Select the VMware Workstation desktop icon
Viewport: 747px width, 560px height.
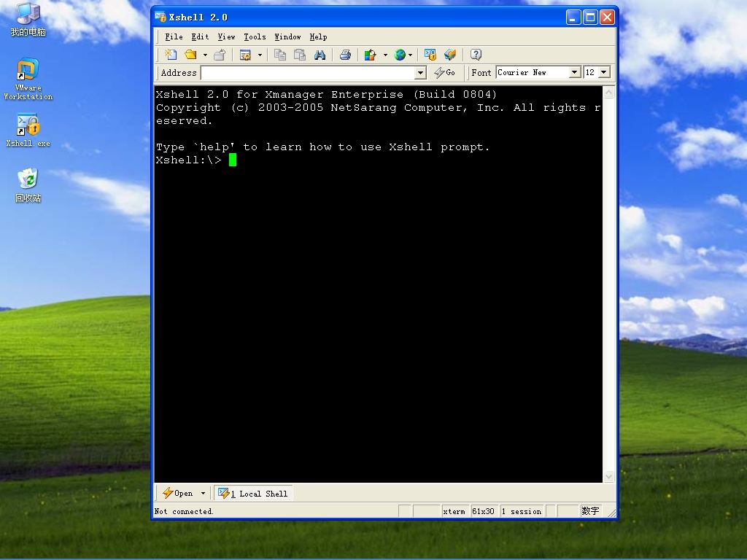[x=28, y=79]
